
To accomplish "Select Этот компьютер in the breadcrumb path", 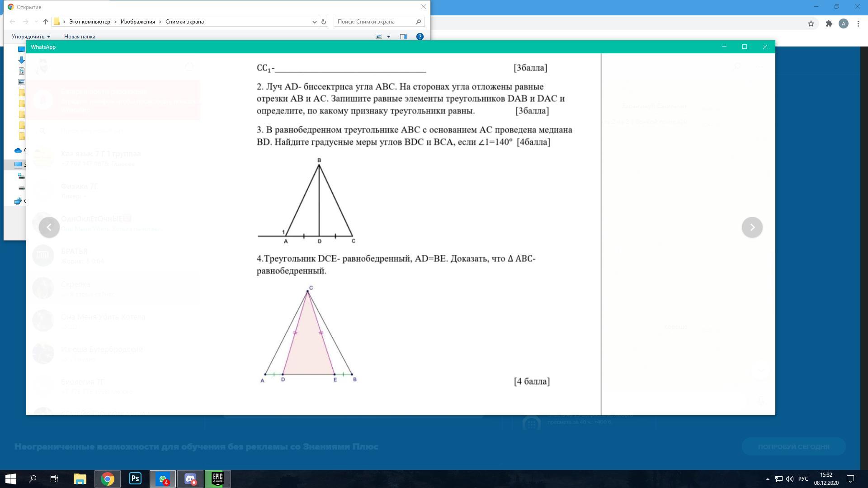I will point(90,22).
